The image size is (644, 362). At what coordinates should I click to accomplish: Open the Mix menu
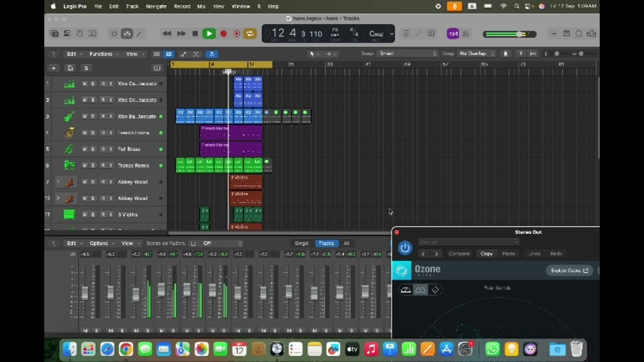tap(201, 6)
